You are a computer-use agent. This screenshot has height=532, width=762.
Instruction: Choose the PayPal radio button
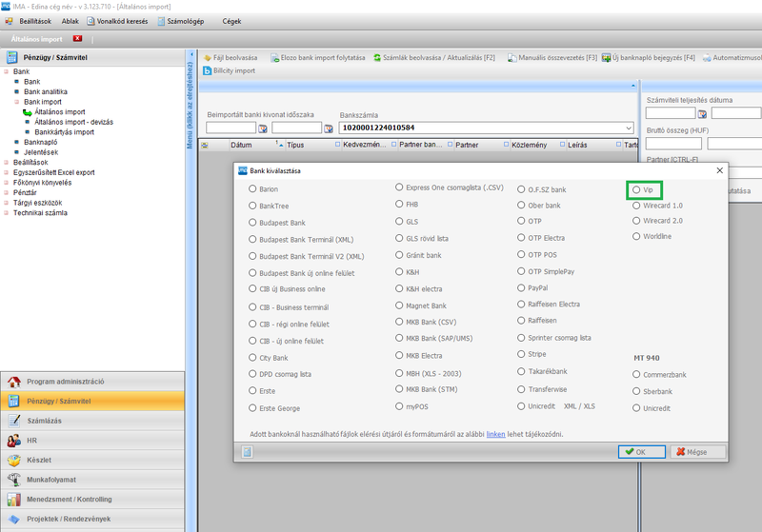click(522, 286)
